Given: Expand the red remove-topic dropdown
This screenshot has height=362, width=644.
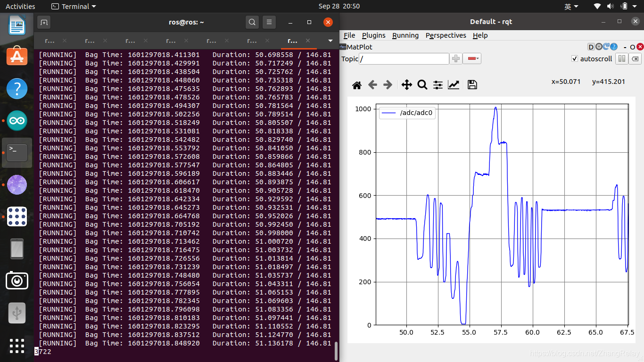Looking at the screenshot, I should click(472, 59).
